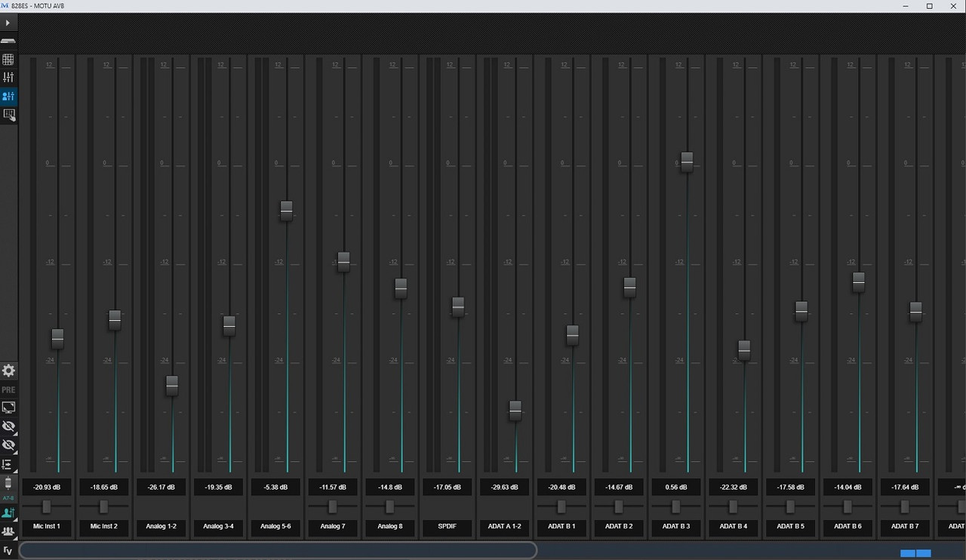Image resolution: width=966 pixels, height=560 pixels.
Task: Click the -29.63 dB level field
Action: pos(505,488)
